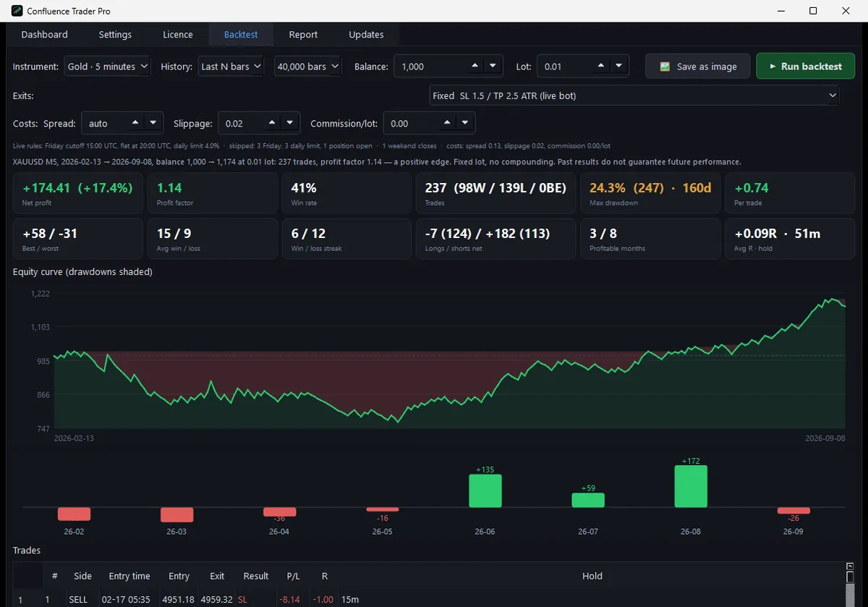Increase the Lot size with the up arrow

tap(600, 66)
